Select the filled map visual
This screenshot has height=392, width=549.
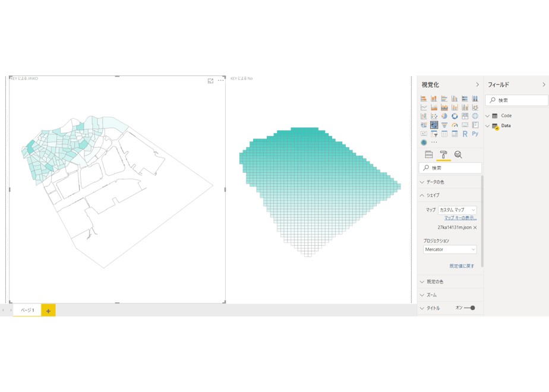point(424,125)
